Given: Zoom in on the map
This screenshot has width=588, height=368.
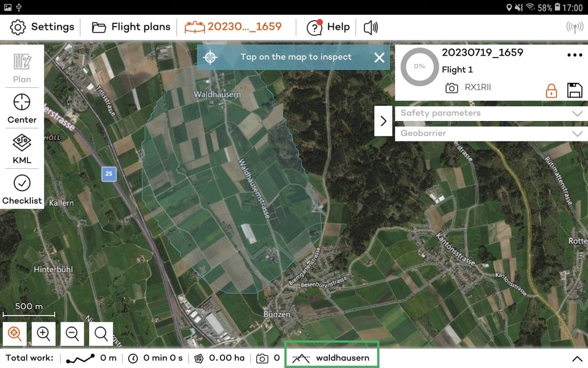Looking at the screenshot, I should (44, 334).
